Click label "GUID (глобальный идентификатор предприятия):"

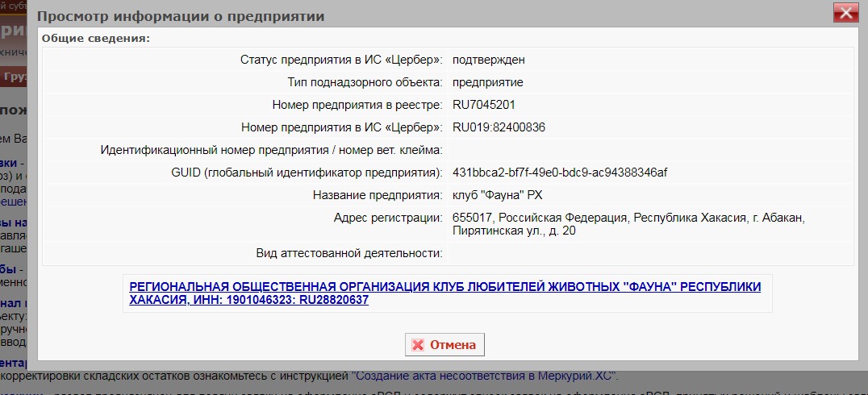tap(307, 173)
